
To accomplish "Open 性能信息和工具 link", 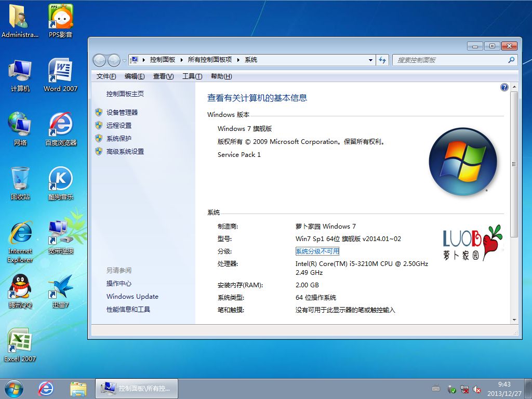I will (x=128, y=310).
